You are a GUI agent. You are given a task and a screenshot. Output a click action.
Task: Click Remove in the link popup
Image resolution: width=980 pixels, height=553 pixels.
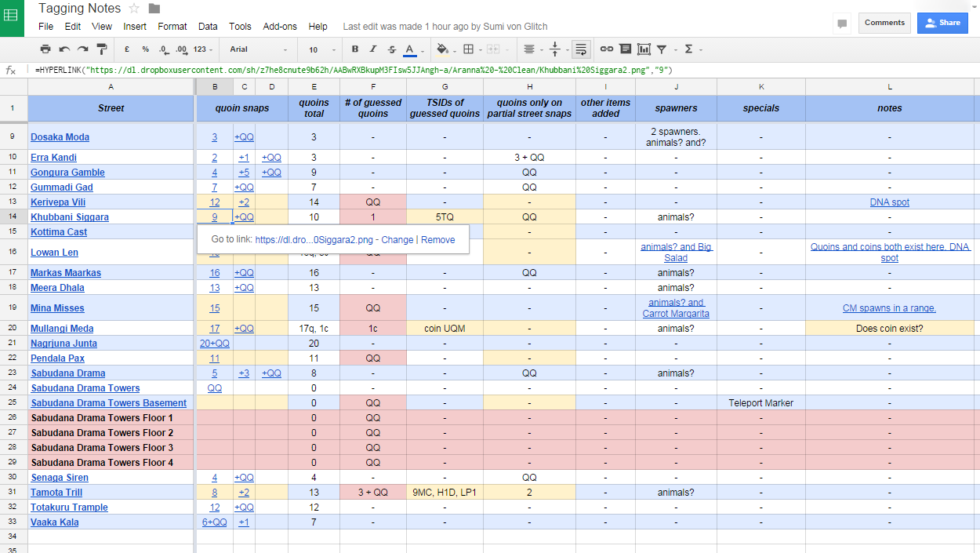tap(438, 240)
